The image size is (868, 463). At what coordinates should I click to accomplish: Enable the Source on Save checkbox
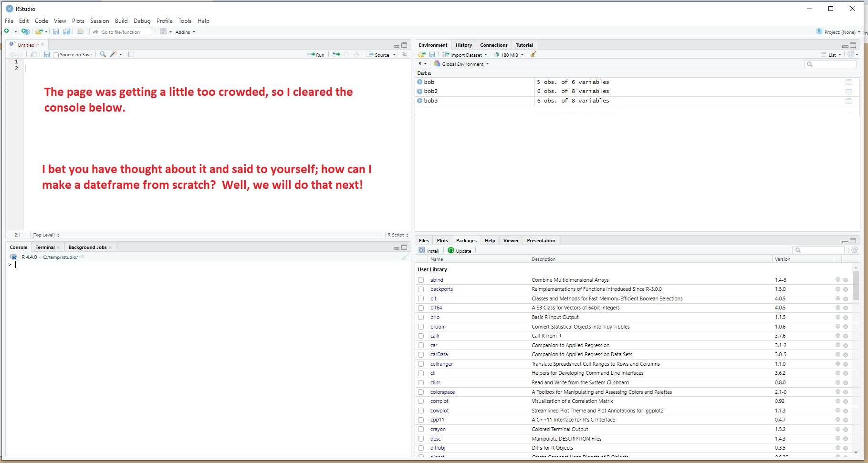click(x=56, y=55)
